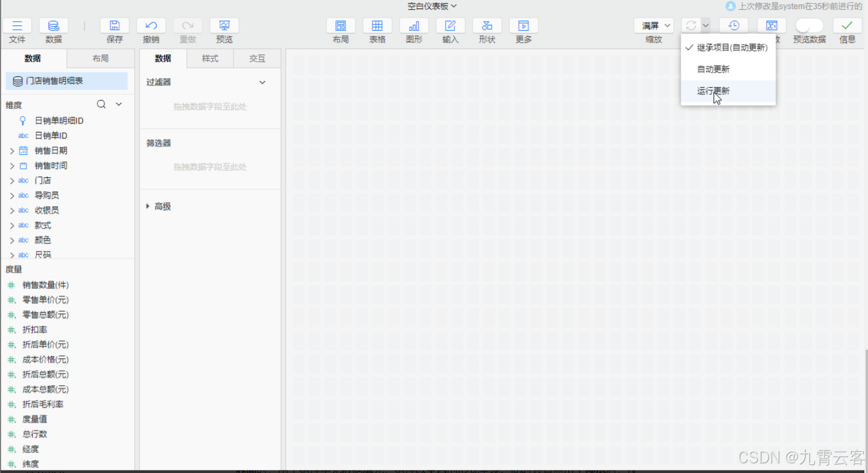The height and width of the screenshot is (473, 868).
Task: Switch to left panel 布局 tab
Action: point(100,59)
